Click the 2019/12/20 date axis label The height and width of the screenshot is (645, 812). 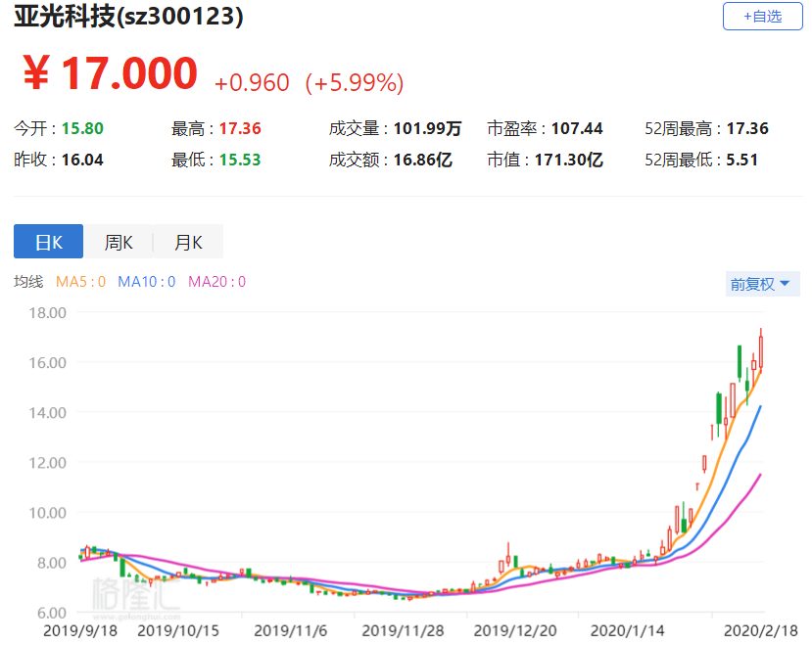tap(515, 630)
